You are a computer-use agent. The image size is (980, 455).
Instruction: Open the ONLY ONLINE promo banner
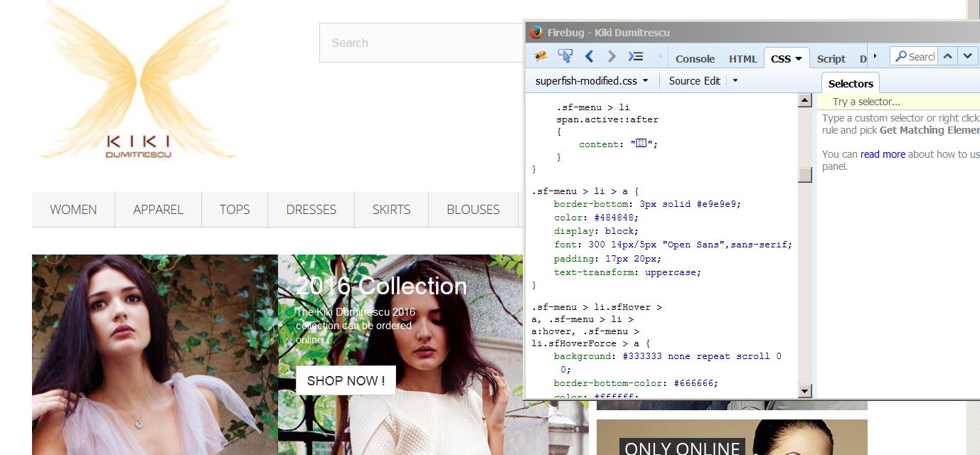pos(732,437)
